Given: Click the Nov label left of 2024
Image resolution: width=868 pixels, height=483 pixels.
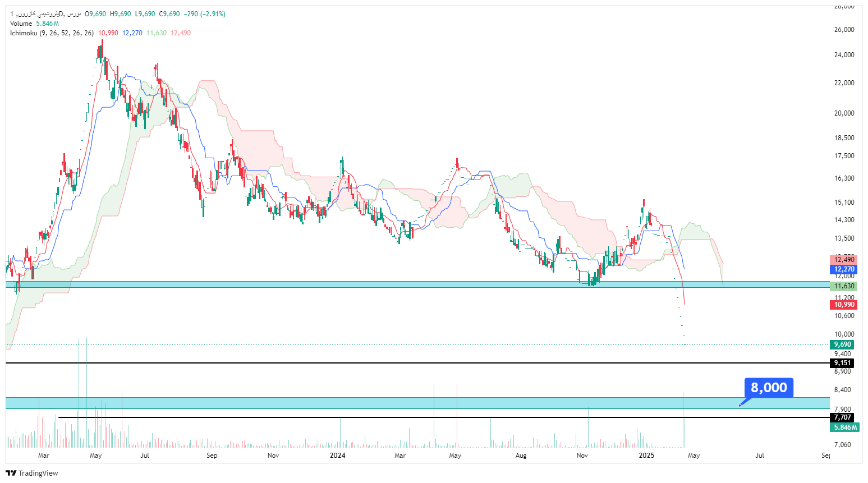Looking at the screenshot, I should point(273,456).
